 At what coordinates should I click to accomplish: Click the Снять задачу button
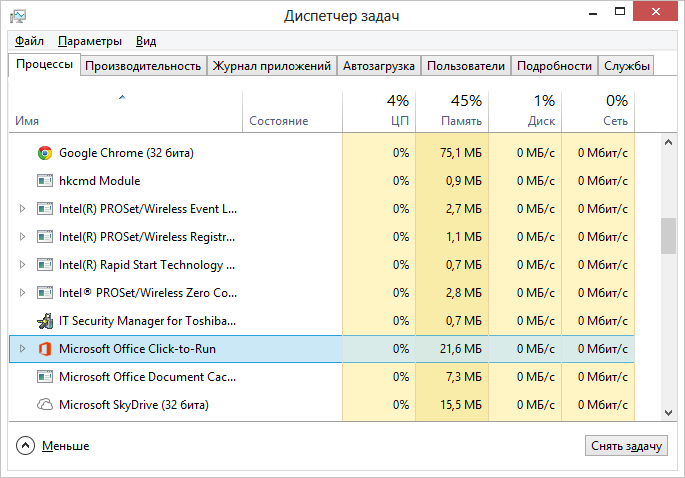click(626, 446)
